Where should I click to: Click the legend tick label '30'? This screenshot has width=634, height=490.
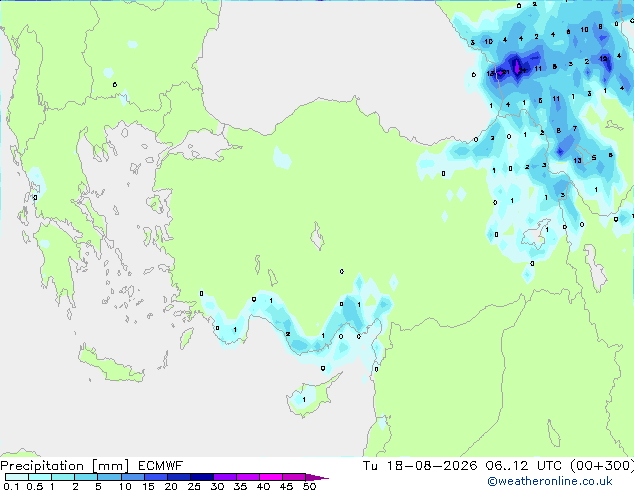pyautogui.click(x=217, y=486)
